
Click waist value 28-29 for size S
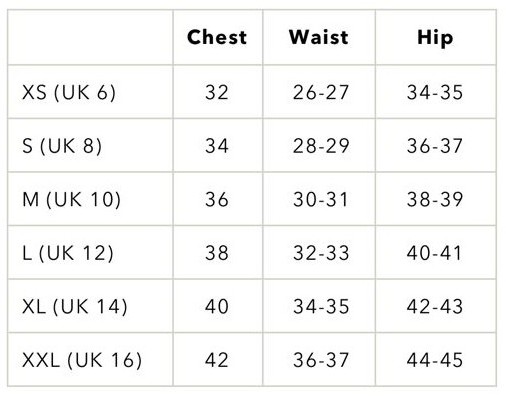point(321,146)
